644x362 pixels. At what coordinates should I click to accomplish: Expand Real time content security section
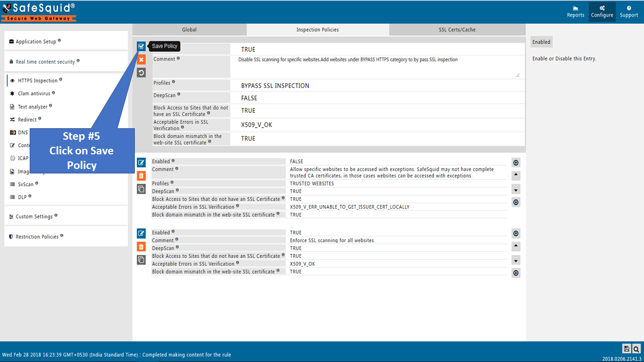pos(66,62)
